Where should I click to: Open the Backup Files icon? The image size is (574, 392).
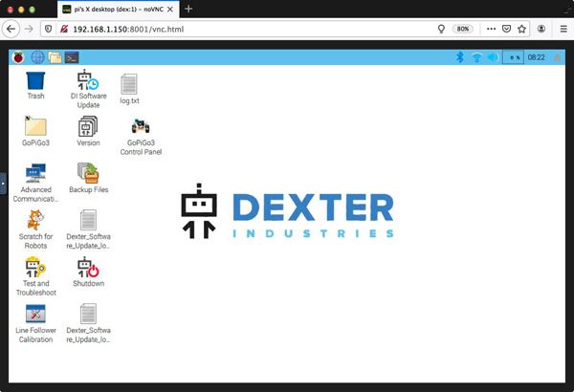[88, 173]
